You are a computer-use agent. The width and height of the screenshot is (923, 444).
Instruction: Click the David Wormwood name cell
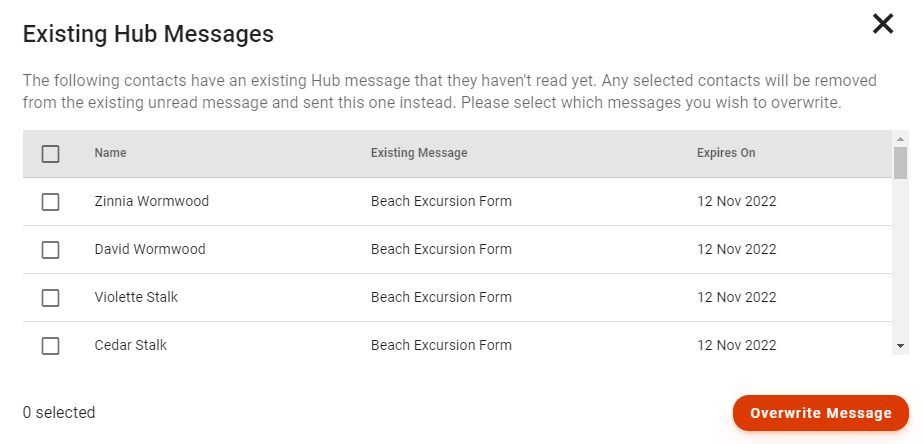(150, 249)
